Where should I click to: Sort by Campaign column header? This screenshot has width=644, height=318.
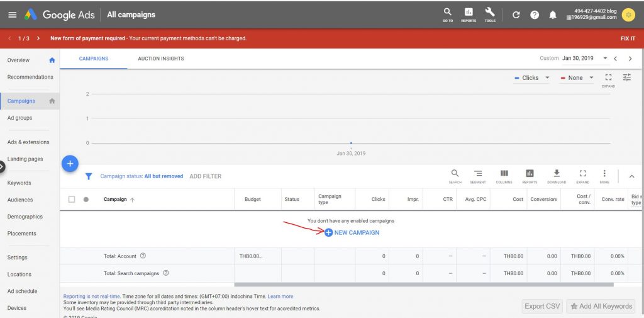tap(119, 199)
